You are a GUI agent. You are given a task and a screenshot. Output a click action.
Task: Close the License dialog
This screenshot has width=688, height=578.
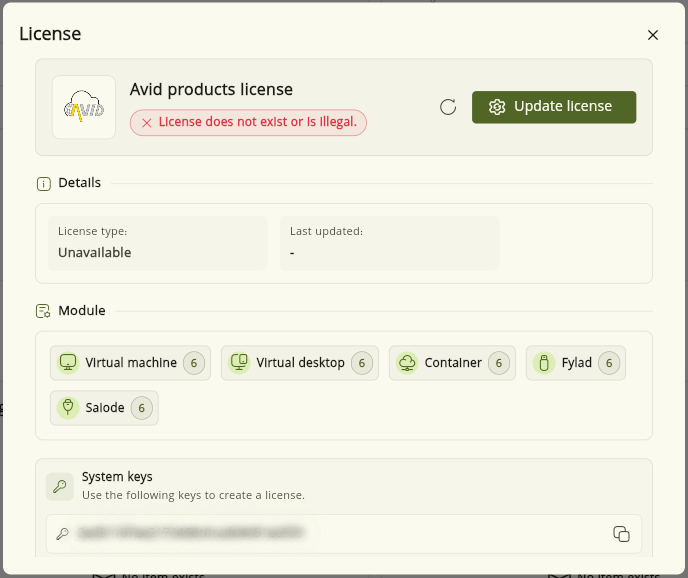(652, 35)
